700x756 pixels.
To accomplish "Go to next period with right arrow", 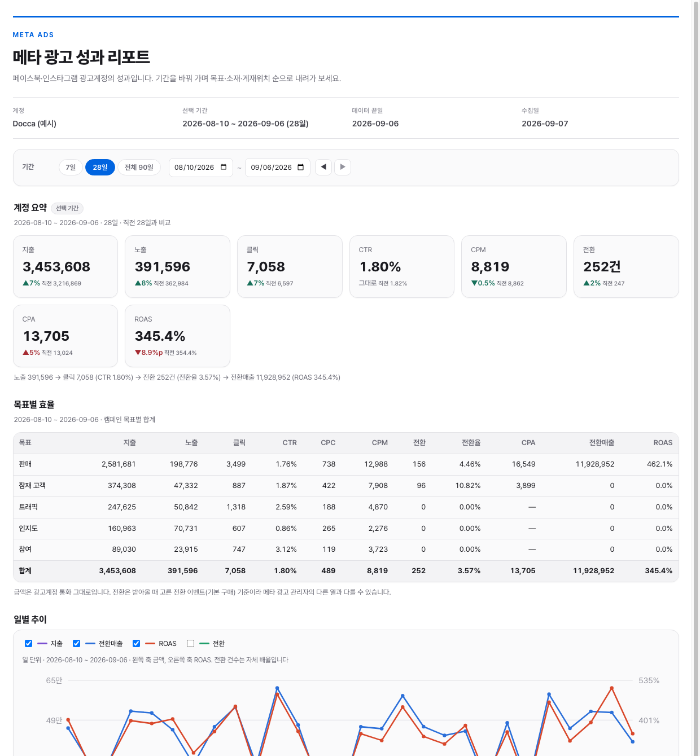I will 343,167.
